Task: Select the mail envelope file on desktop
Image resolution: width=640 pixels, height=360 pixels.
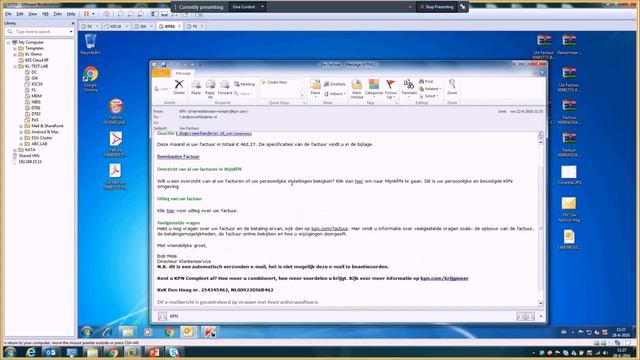Action: pyautogui.click(x=569, y=209)
